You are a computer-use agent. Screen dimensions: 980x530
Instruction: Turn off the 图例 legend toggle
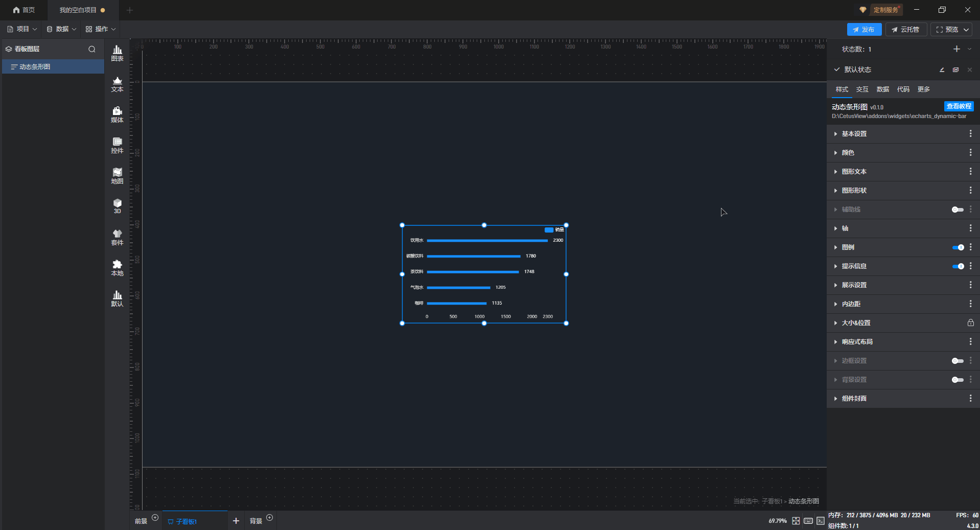point(958,247)
